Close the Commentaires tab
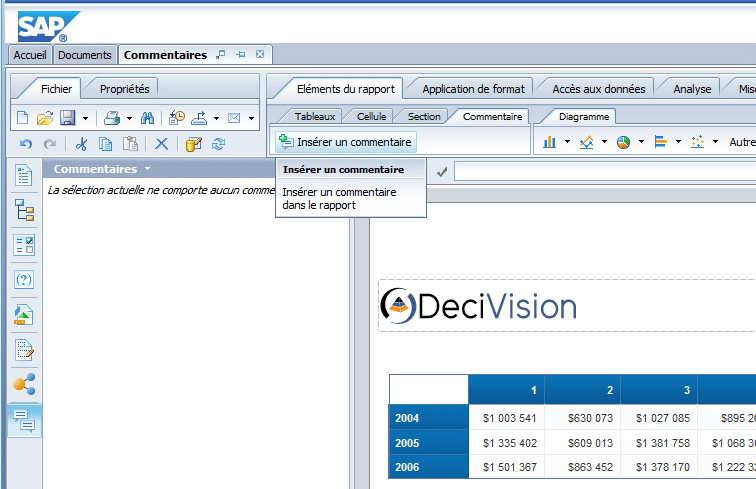Screen dimensions: 756x489 coord(260,54)
